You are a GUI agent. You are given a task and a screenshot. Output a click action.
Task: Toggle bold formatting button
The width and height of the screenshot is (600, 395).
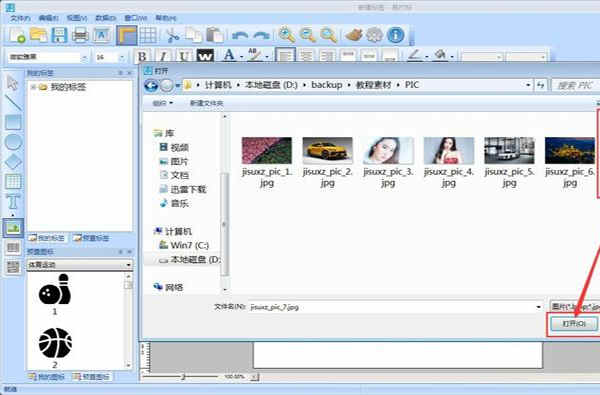[142, 57]
